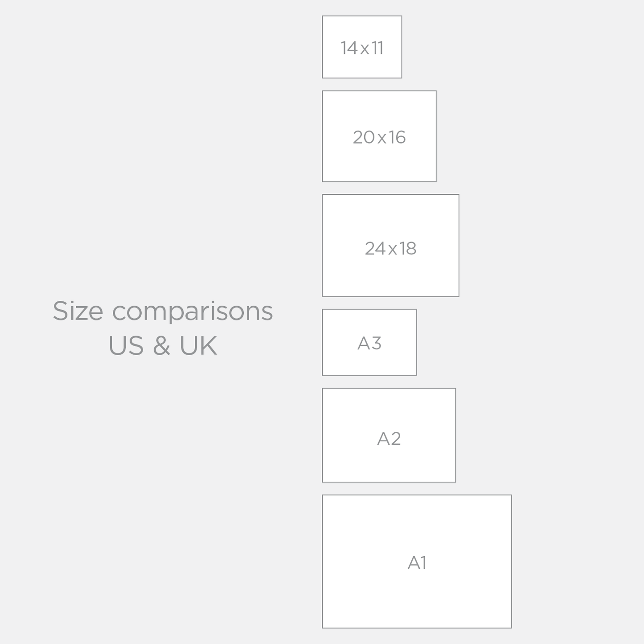The width and height of the screenshot is (644, 644).
Task: Click the "x" in the 14x11 label
Action: [365, 49]
